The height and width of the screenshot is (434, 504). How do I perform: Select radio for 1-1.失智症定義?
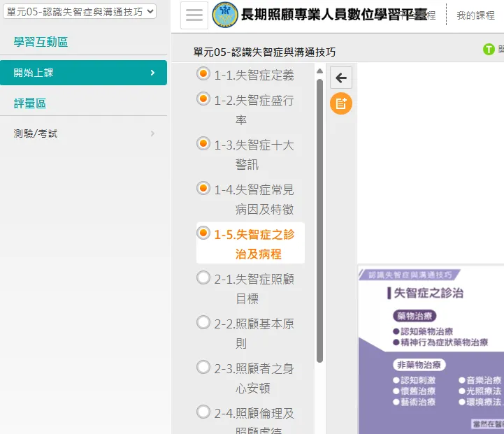(x=203, y=73)
